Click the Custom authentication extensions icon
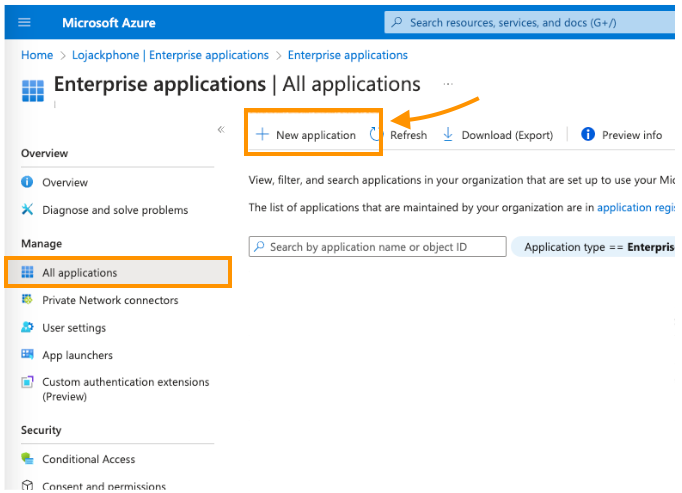682x493 pixels. point(27,382)
